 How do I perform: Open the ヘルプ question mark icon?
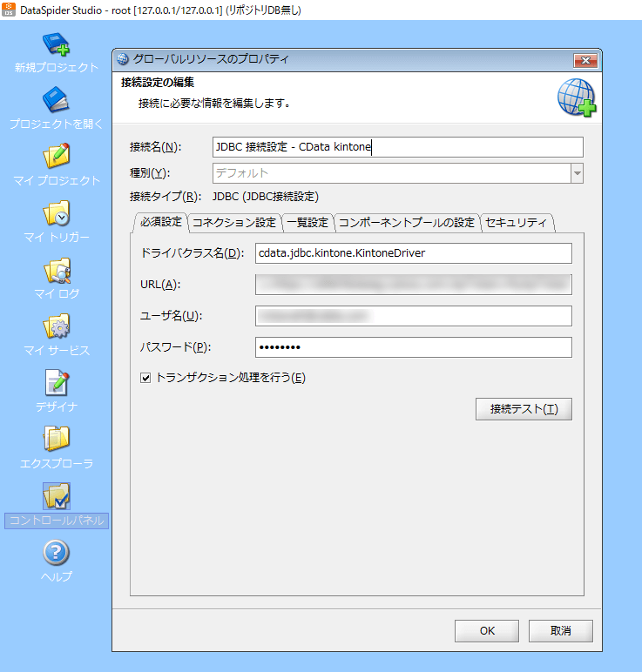[56, 552]
